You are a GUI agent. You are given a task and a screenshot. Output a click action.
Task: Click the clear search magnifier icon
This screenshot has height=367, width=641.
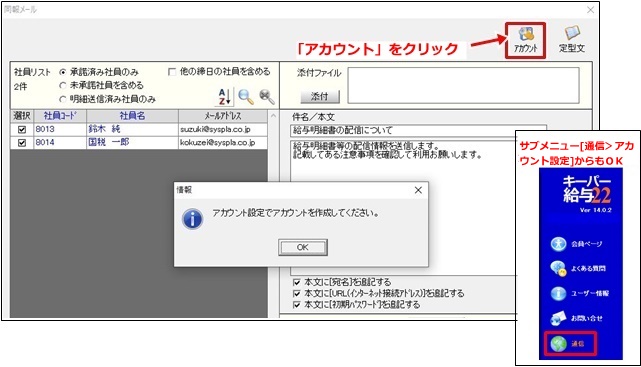[x=267, y=96]
